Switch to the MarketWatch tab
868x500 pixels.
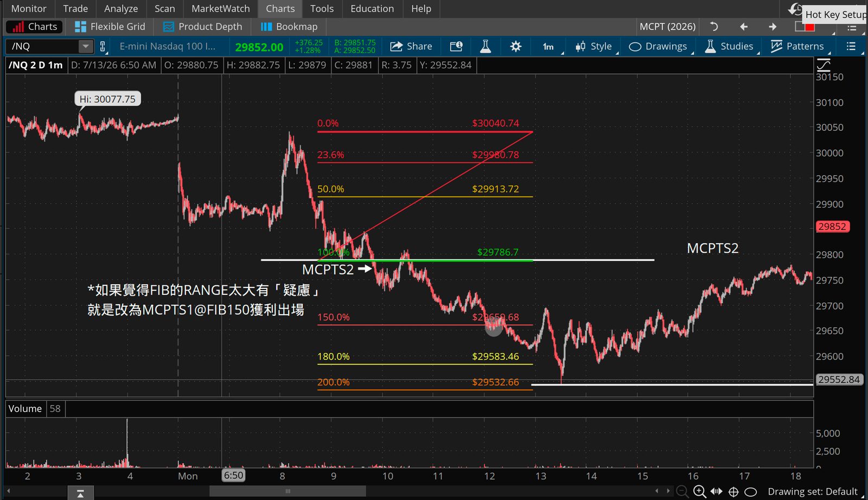[220, 9]
